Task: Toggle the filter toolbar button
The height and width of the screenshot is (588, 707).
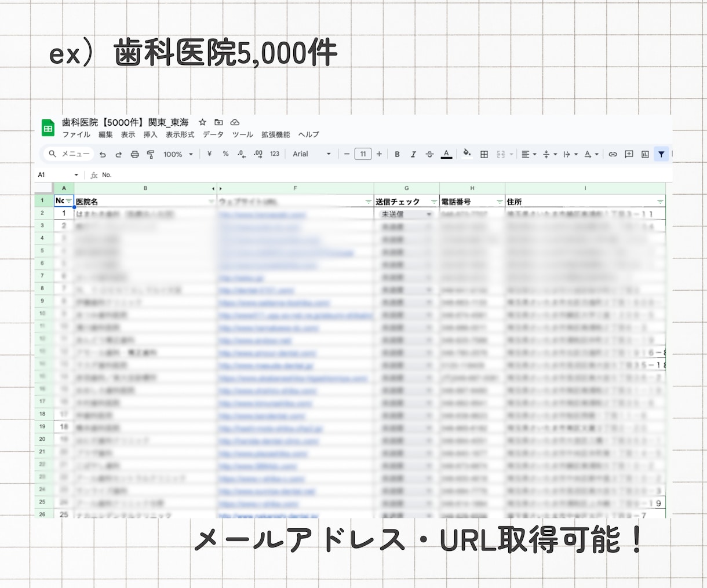Action: [661, 154]
